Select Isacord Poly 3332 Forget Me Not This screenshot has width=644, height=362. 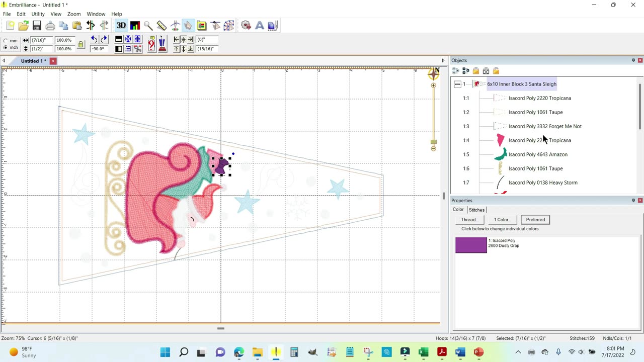(545, 126)
